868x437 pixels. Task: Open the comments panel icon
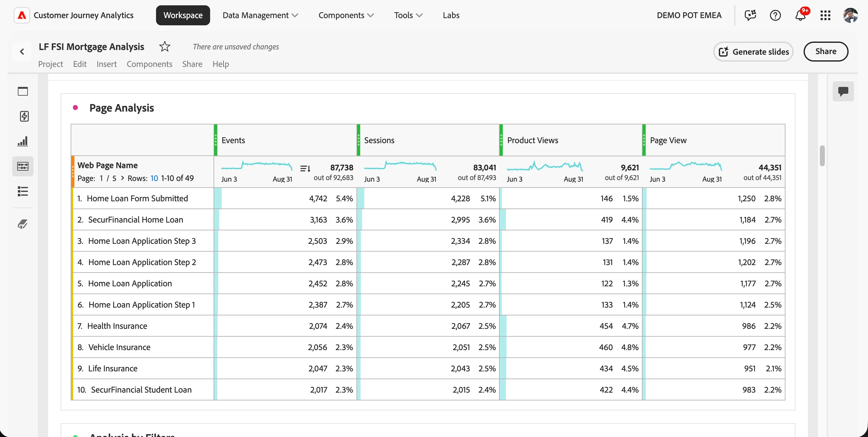coord(843,91)
